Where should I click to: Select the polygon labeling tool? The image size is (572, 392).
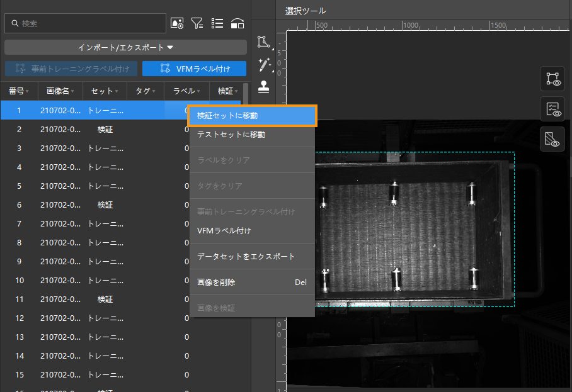(x=264, y=42)
